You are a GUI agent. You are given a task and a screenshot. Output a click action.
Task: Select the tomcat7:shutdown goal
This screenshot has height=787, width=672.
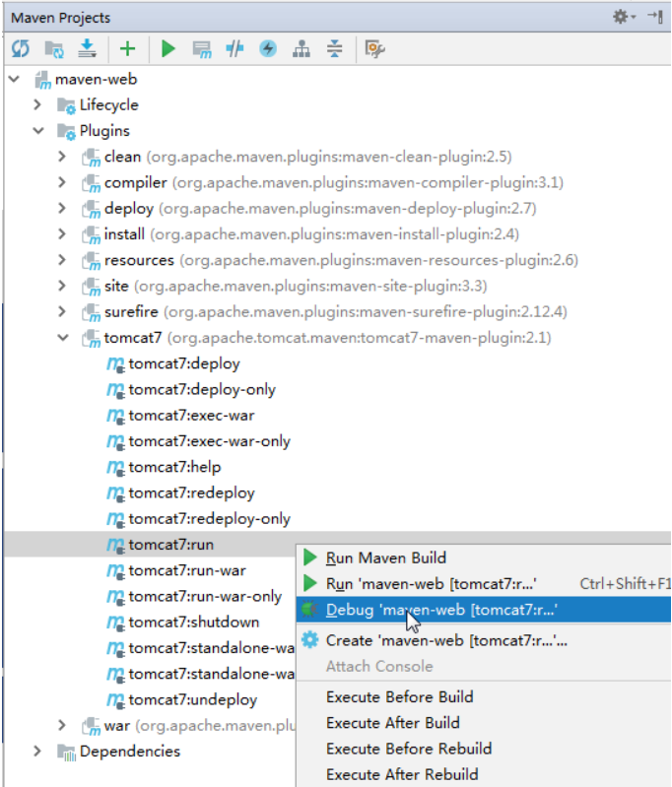pos(194,623)
